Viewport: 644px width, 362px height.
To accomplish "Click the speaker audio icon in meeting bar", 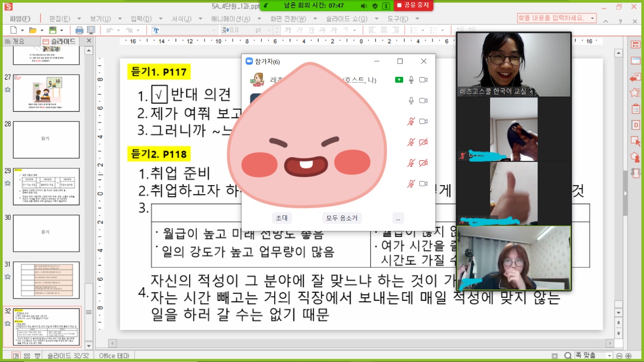I will tap(364, 6).
